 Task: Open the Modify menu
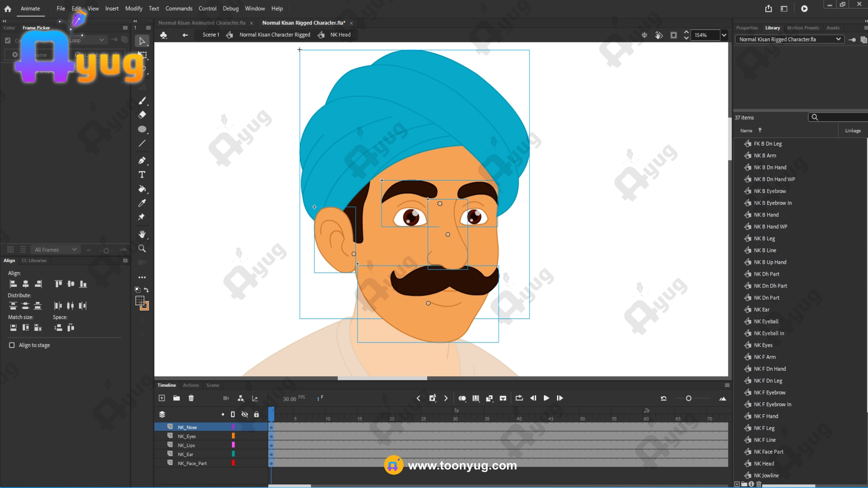click(x=133, y=9)
